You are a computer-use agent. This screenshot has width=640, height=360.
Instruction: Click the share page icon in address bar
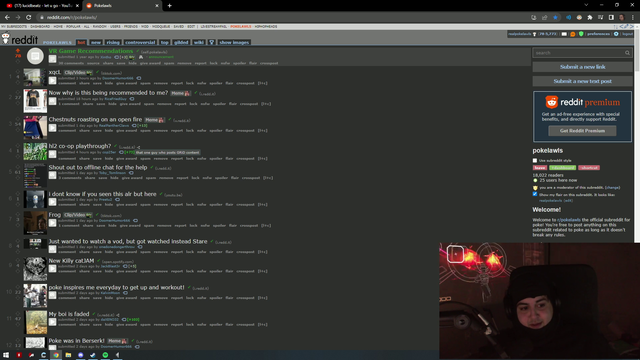tap(544, 18)
